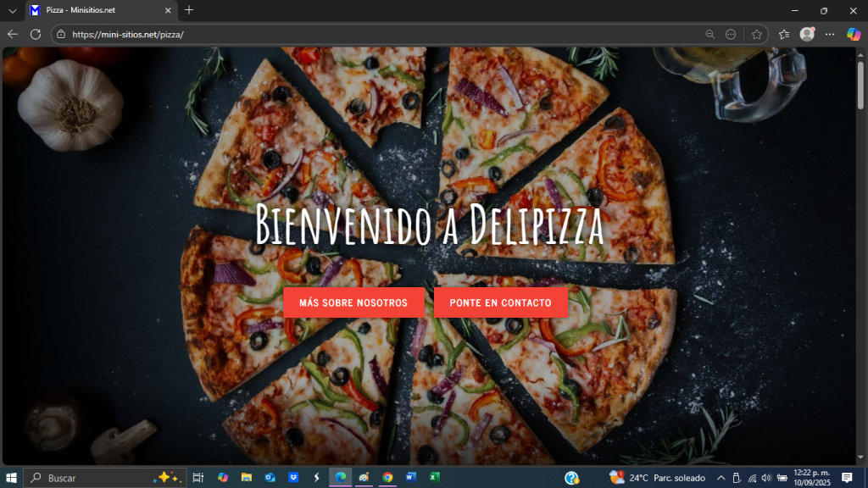
Task: Click the page vertical scrollbar thumb
Action: tap(860, 85)
